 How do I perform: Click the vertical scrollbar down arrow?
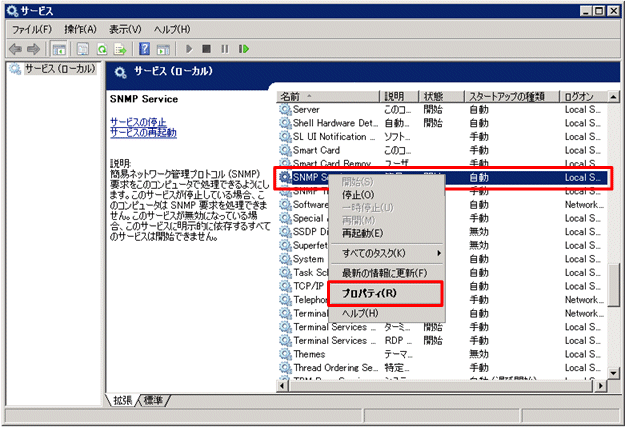pos(612,383)
